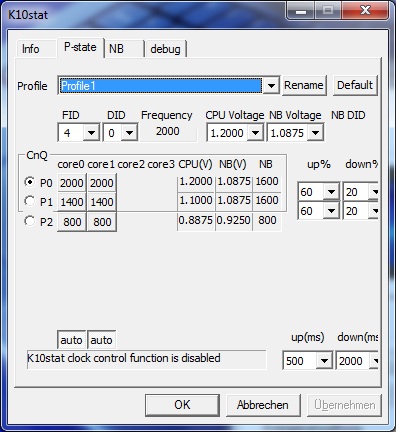Click the core1 auto button
The height and width of the screenshot is (432, 396).
pos(101,340)
